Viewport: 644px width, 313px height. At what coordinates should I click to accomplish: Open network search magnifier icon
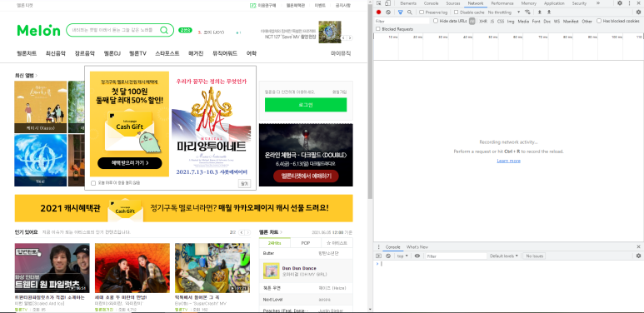(410, 12)
